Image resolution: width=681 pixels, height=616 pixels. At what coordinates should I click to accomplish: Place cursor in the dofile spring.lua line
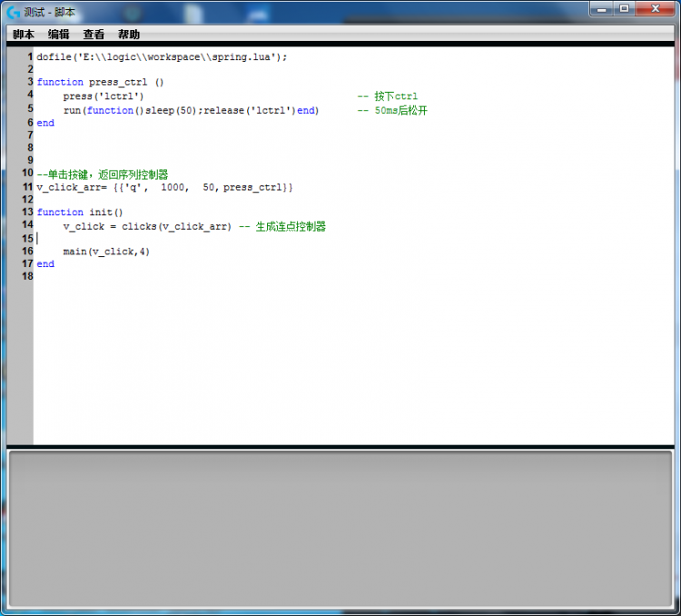coord(162,56)
